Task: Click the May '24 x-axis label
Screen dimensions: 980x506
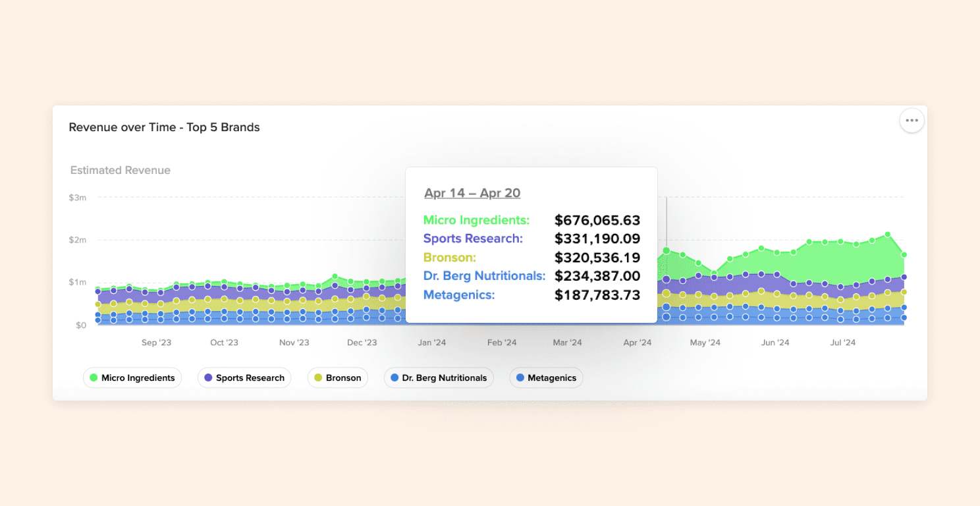Action: [x=705, y=343]
